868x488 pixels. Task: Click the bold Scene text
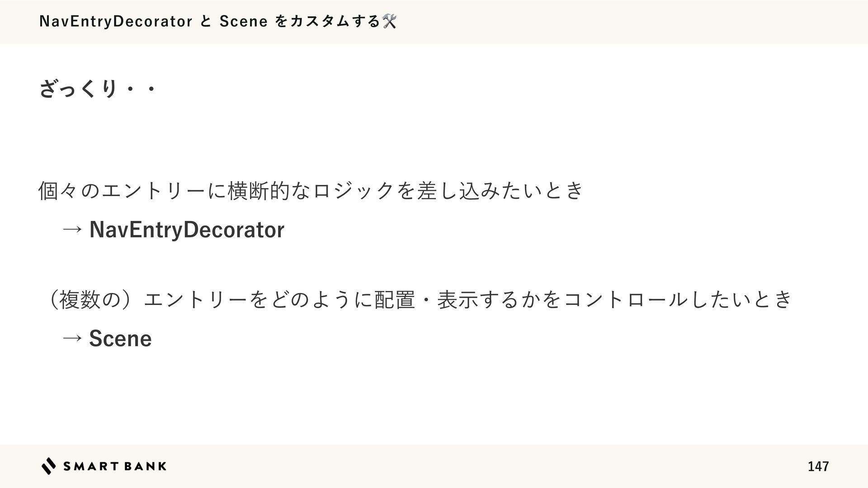point(120,338)
